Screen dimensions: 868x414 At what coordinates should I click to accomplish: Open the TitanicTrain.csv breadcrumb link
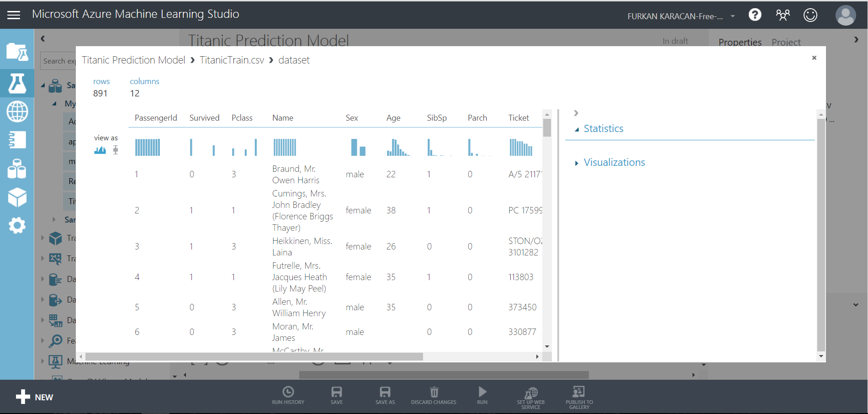click(x=232, y=60)
